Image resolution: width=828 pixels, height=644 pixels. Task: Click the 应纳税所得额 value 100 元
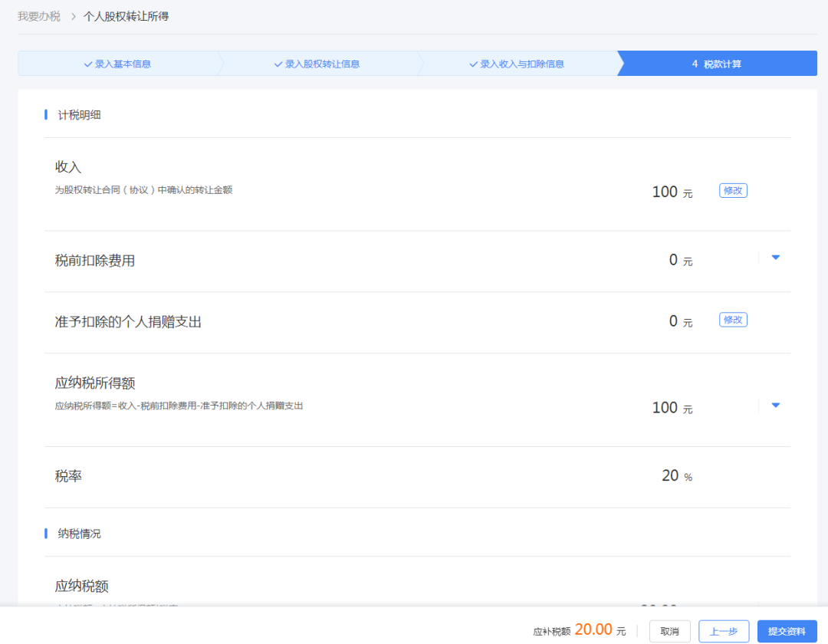click(x=672, y=408)
